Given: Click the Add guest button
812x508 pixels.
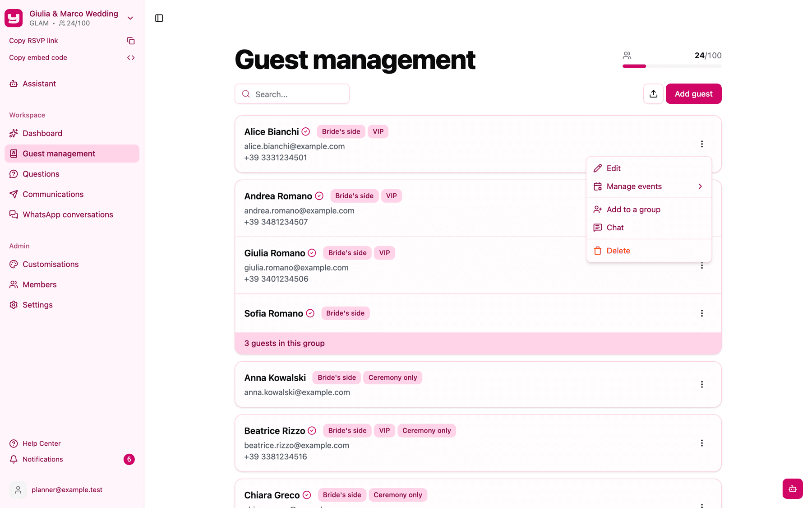Looking at the screenshot, I should point(694,94).
